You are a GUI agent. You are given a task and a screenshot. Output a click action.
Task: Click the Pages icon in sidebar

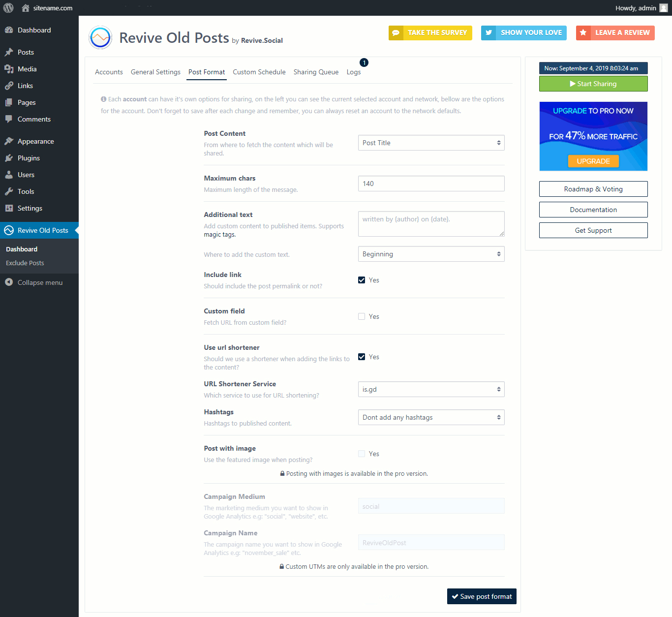tap(9, 102)
